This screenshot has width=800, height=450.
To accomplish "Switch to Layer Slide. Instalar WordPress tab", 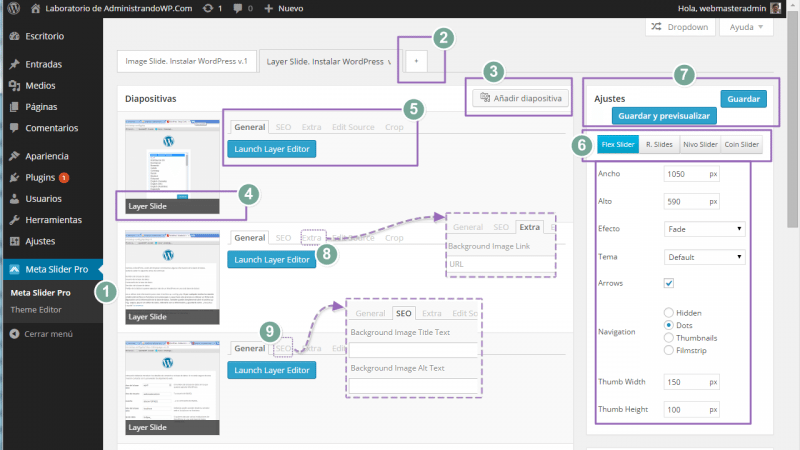I will (x=330, y=62).
